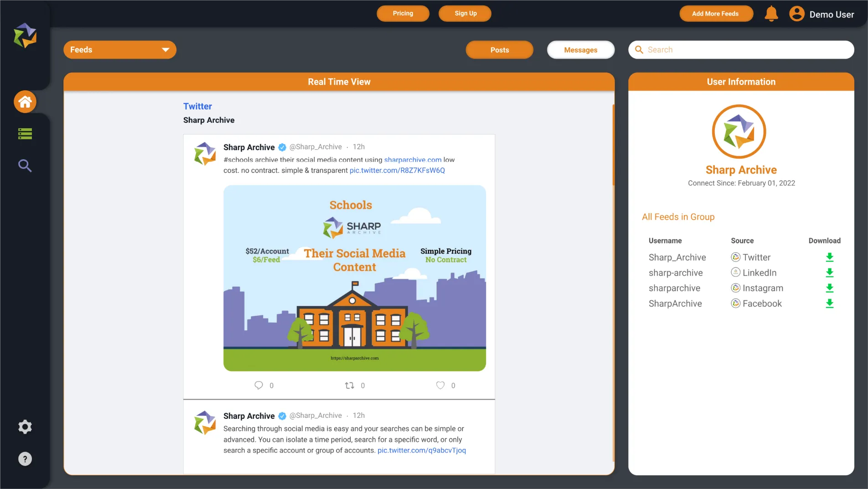Click the Twitter source label
Image resolution: width=868 pixels, height=489 pixels.
click(756, 257)
